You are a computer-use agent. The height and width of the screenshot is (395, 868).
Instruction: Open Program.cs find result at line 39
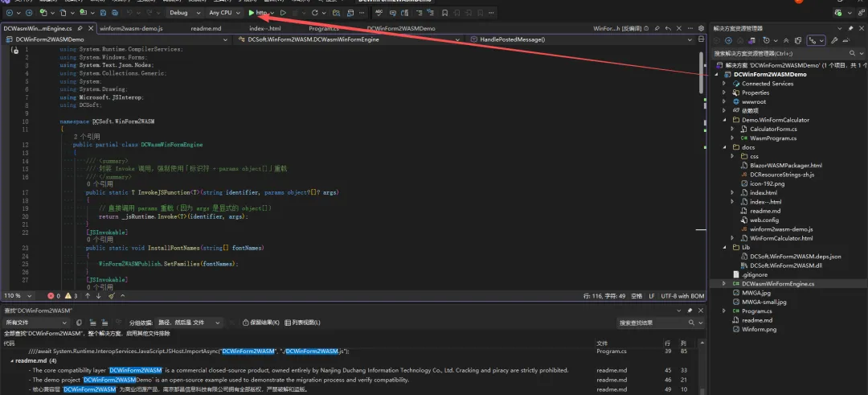pyautogui.click(x=354, y=352)
